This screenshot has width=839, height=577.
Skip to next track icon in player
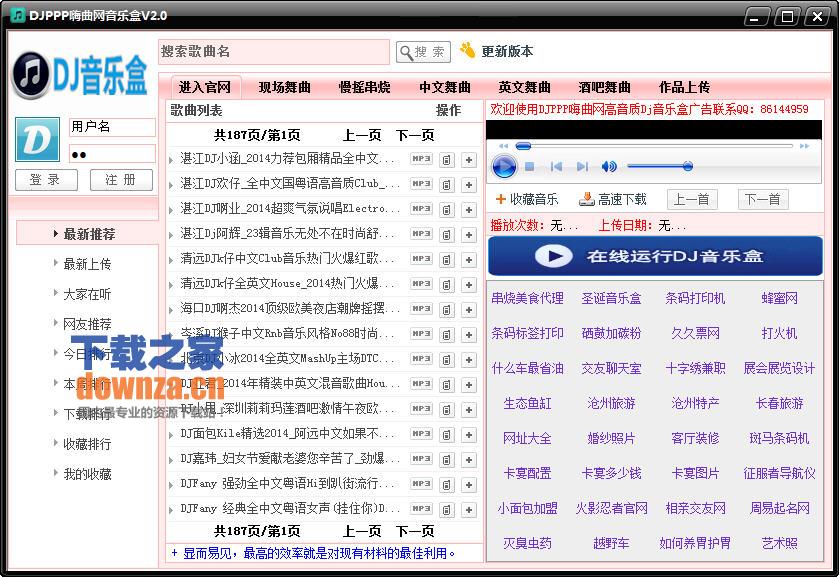click(x=582, y=167)
